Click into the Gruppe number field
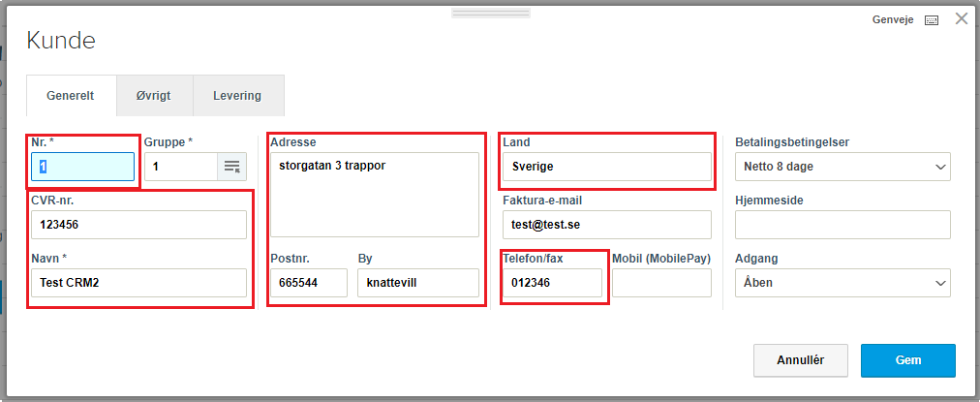This screenshot has height=402, width=980. (x=180, y=168)
